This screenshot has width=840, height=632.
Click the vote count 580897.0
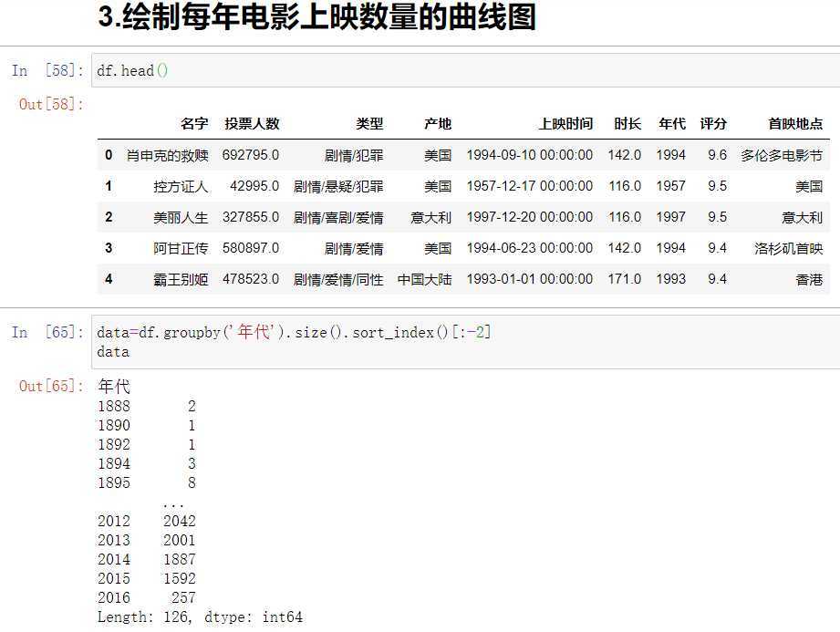coord(251,249)
